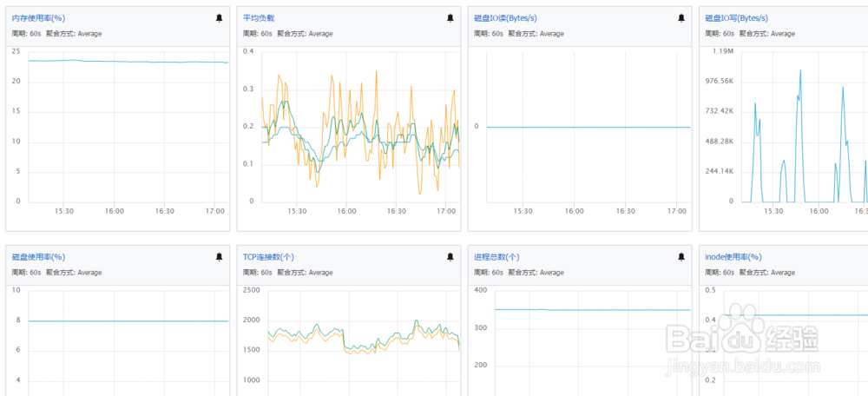868x396 pixels.
Task: Set alert via bell on 磁盘使用率 panel
Action: tap(219, 257)
